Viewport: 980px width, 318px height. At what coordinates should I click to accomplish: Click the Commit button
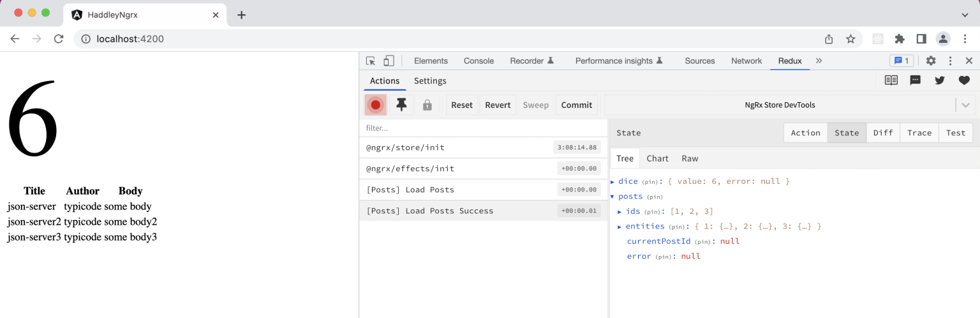tap(577, 105)
